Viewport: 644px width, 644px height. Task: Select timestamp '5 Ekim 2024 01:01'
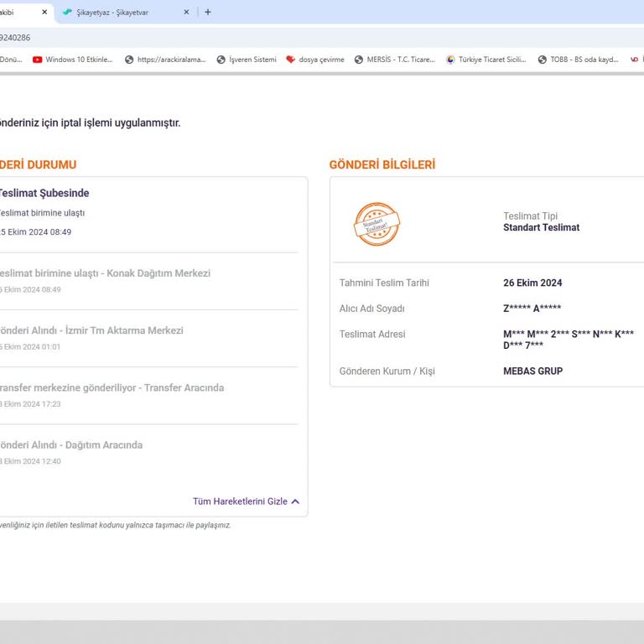(30, 347)
